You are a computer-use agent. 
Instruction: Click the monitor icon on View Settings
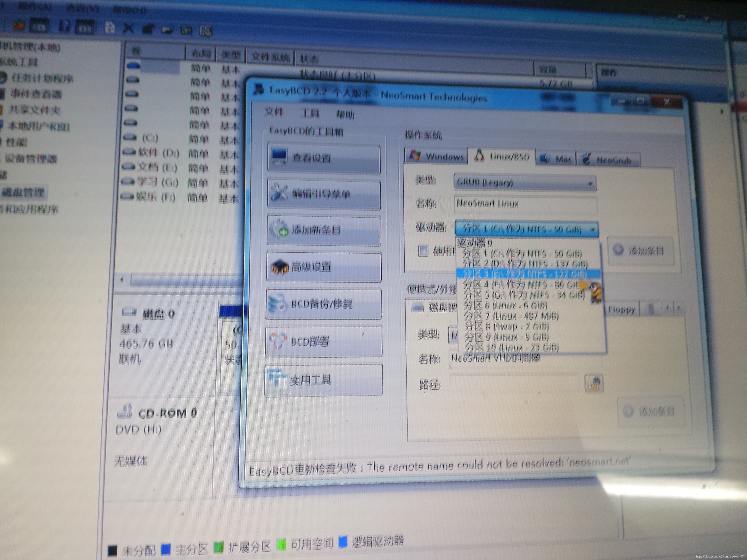279,157
